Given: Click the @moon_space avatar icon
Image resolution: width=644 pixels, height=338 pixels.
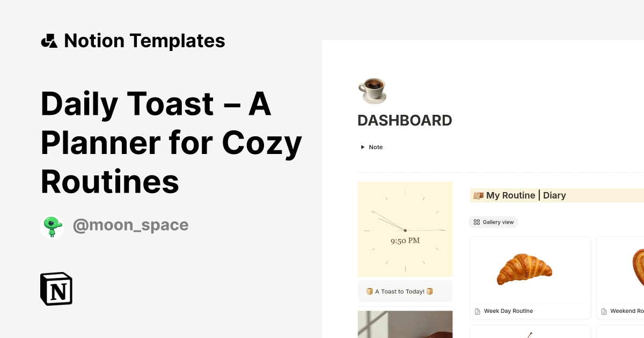Looking at the screenshot, I should pyautogui.click(x=52, y=226).
